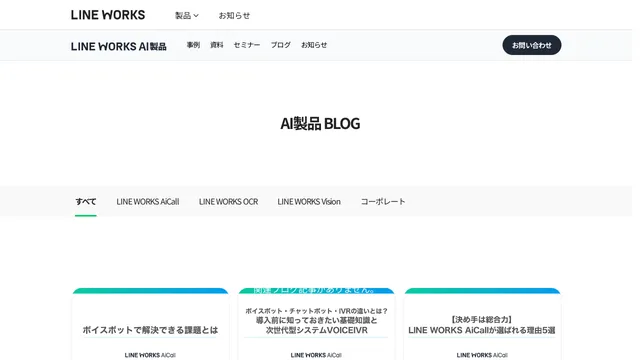Open the セミナー menu item

(x=247, y=45)
